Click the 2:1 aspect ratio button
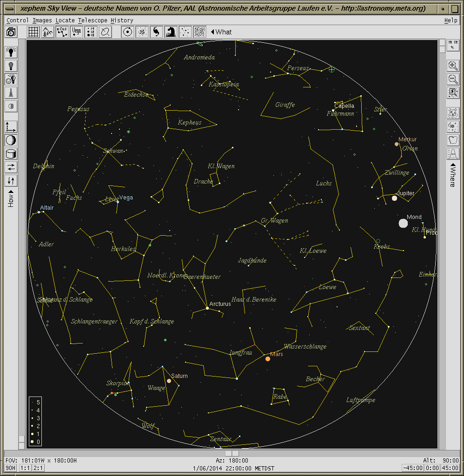Image resolution: width=464 pixels, height=476 pixels. coord(38,468)
